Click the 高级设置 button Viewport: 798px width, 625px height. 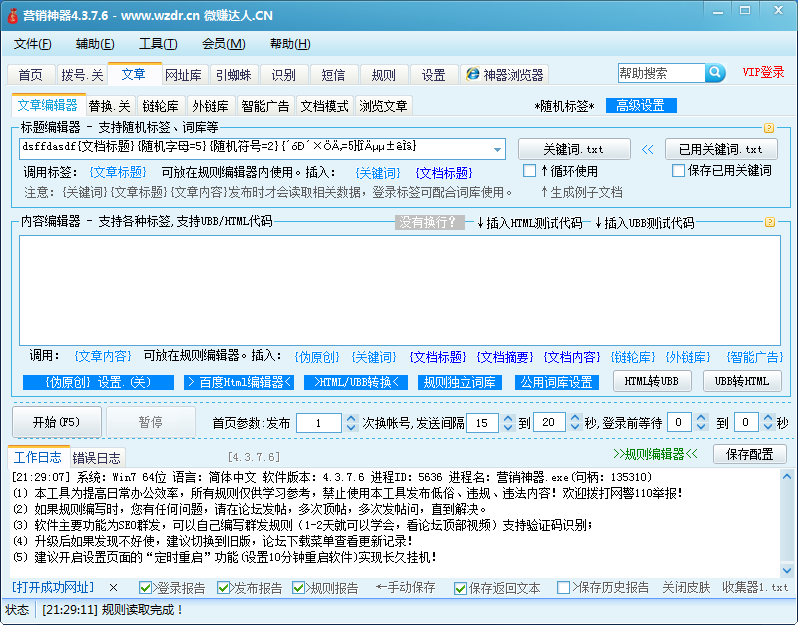point(641,106)
